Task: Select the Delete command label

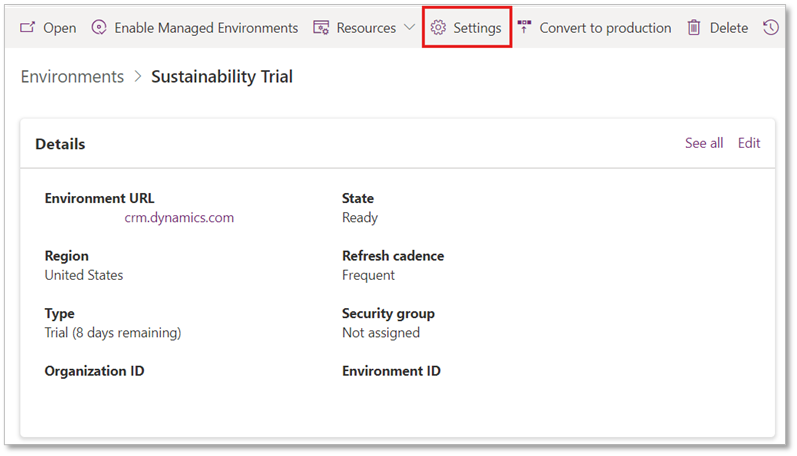Action: pos(728,28)
